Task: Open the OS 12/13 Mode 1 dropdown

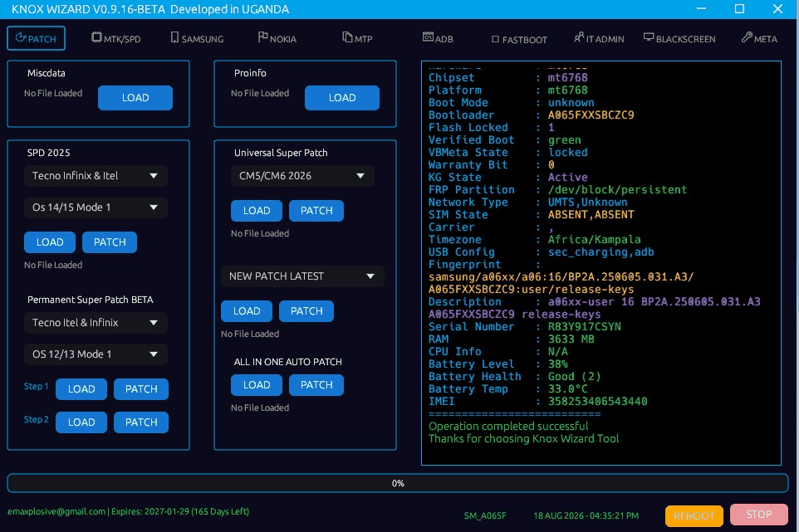Action: (x=96, y=354)
